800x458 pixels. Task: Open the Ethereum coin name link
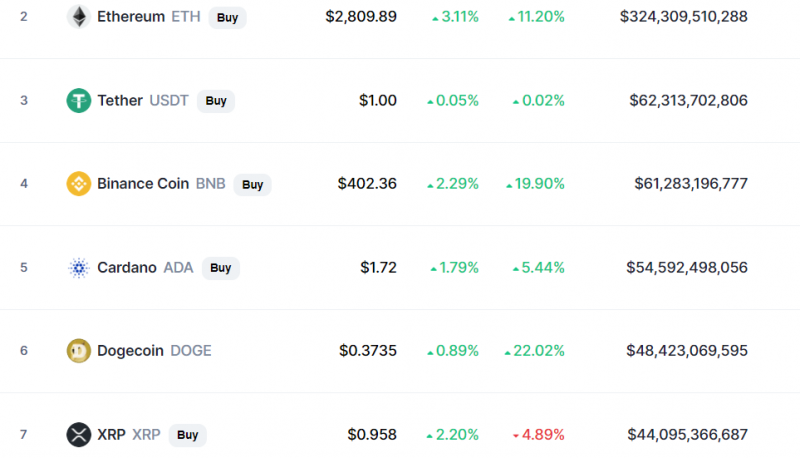pos(131,17)
